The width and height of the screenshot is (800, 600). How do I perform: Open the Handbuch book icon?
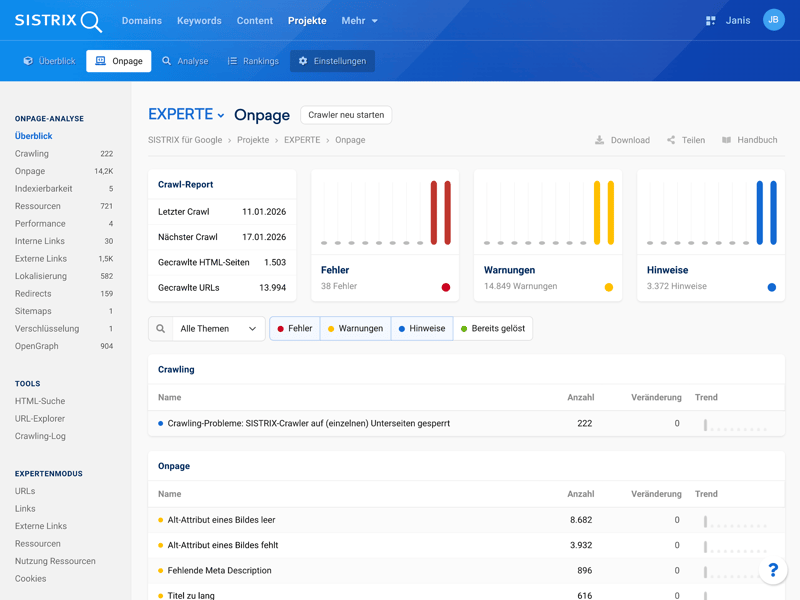(x=727, y=140)
